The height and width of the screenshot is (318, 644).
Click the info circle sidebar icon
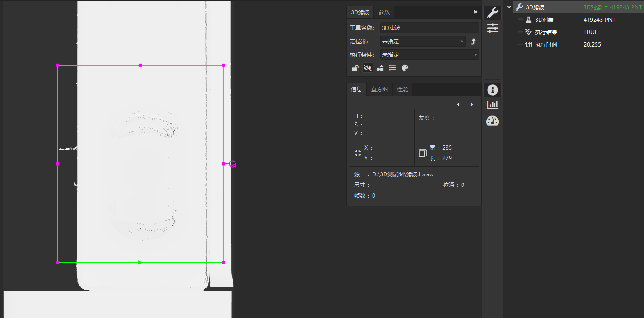pos(493,90)
